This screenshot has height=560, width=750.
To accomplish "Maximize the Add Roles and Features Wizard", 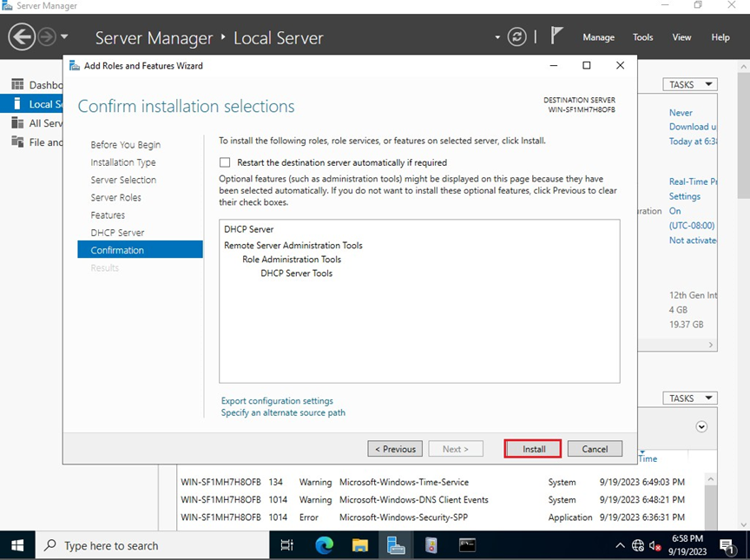I will tap(587, 65).
